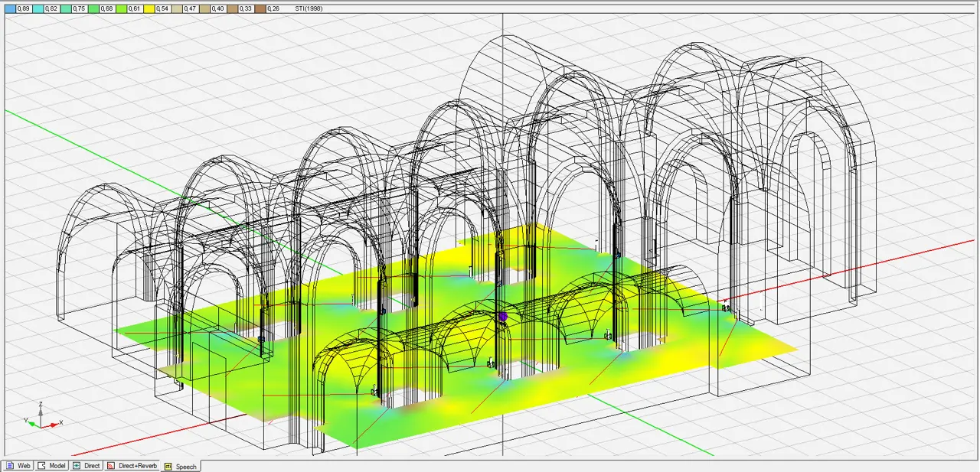
Task: Click the brown 0,26 legend swatch
Action: click(260, 8)
